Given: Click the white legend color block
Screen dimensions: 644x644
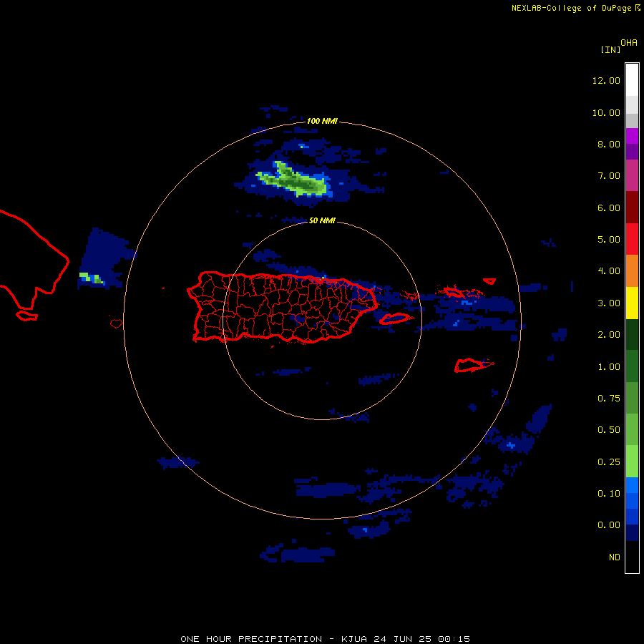Looking at the screenshot, I should point(632,79).
